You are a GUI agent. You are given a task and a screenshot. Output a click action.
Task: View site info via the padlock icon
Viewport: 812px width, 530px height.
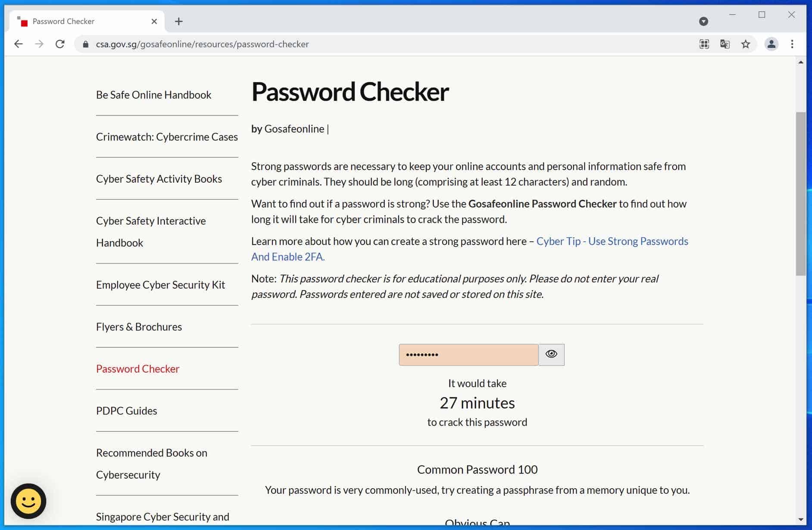[x=86, y=44]
